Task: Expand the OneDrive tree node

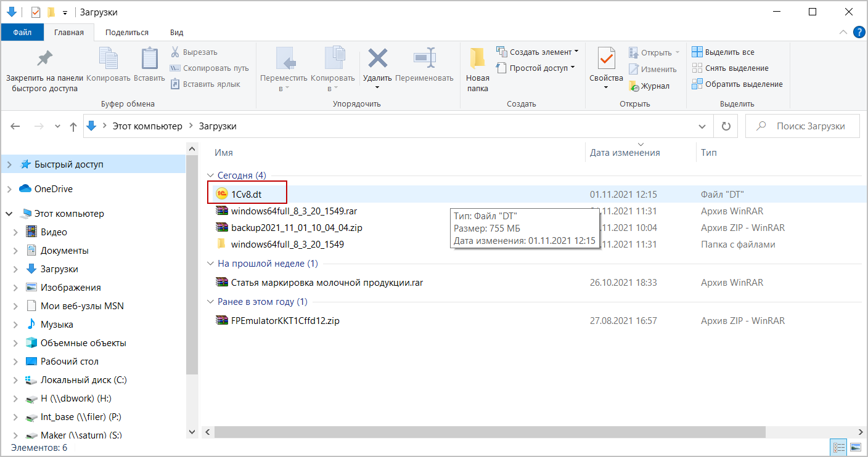Action: point(9,189)
